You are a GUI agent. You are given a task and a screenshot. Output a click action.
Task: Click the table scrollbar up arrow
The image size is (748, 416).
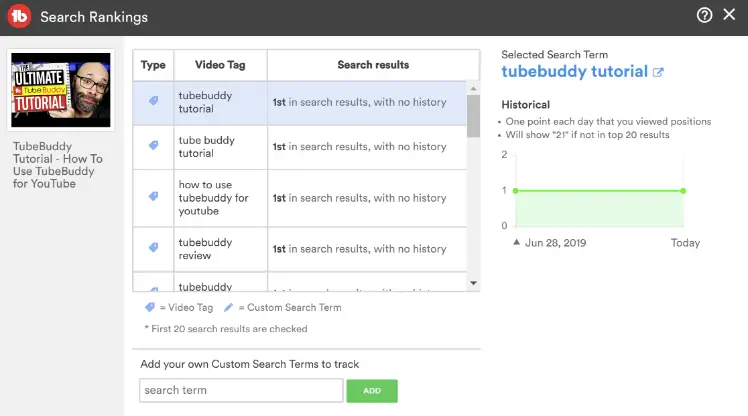pyautogui.click(x=473, y=89)
